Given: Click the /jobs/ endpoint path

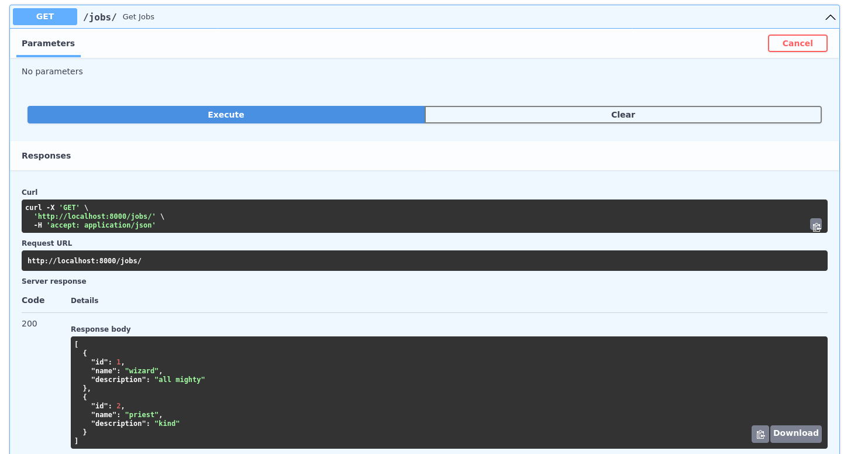Looking at the screenshot, I should [x=99, y=17].
